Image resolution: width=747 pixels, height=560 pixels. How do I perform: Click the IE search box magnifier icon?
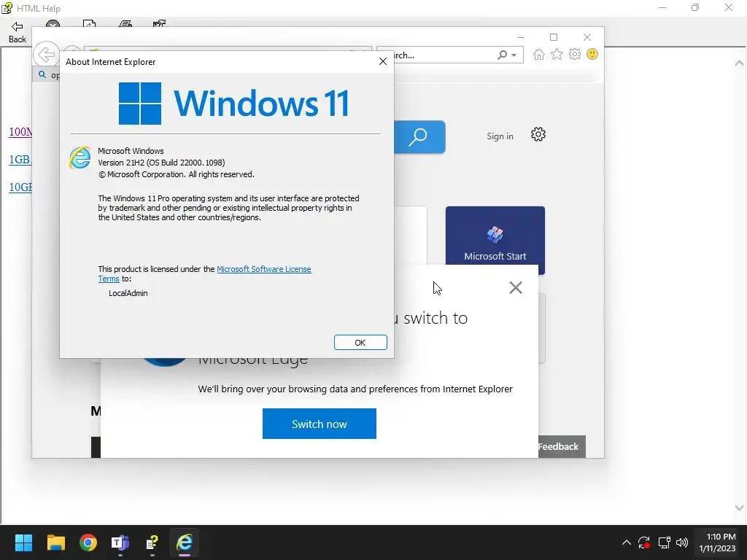tap(502, 55)
